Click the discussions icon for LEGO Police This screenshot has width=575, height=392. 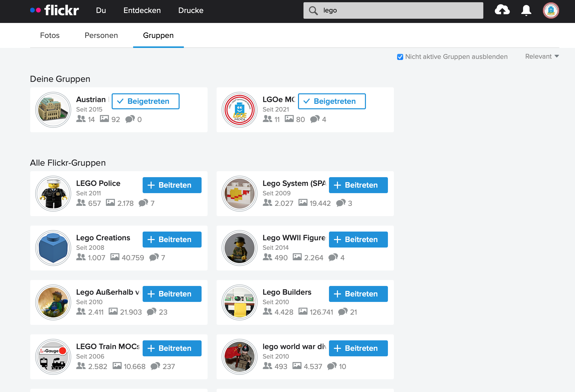[x=143, y=203]
